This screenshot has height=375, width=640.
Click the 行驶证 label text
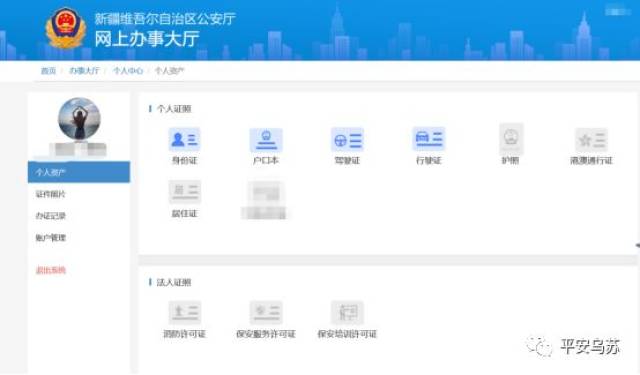click(429, 161)
